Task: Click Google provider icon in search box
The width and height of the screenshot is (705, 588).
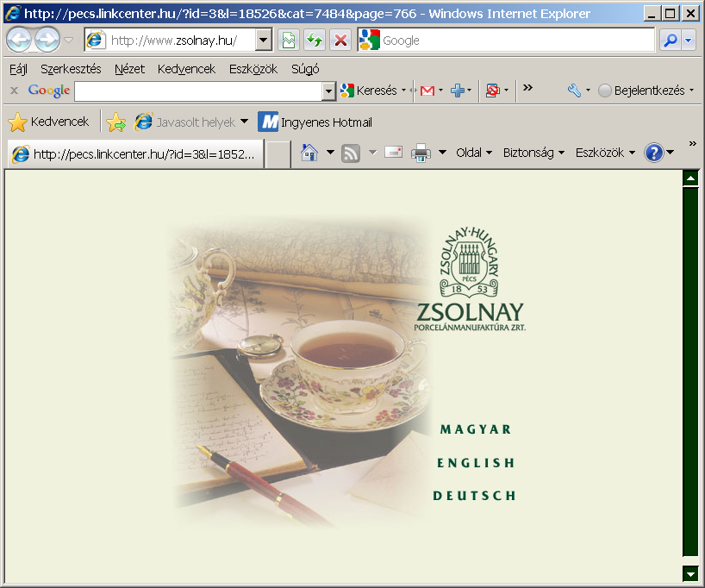Action: tap(369, 41)
